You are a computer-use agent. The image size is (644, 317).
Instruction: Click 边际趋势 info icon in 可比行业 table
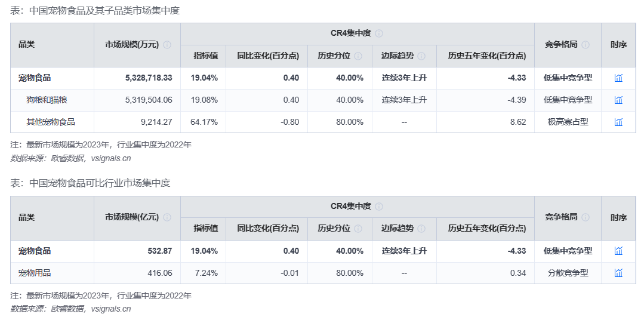coord(421,229)
